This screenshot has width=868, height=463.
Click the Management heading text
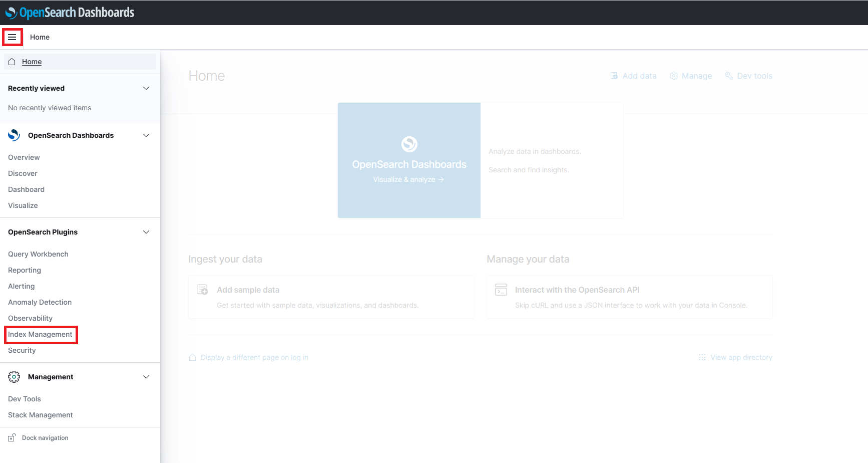tap(51, 377)
